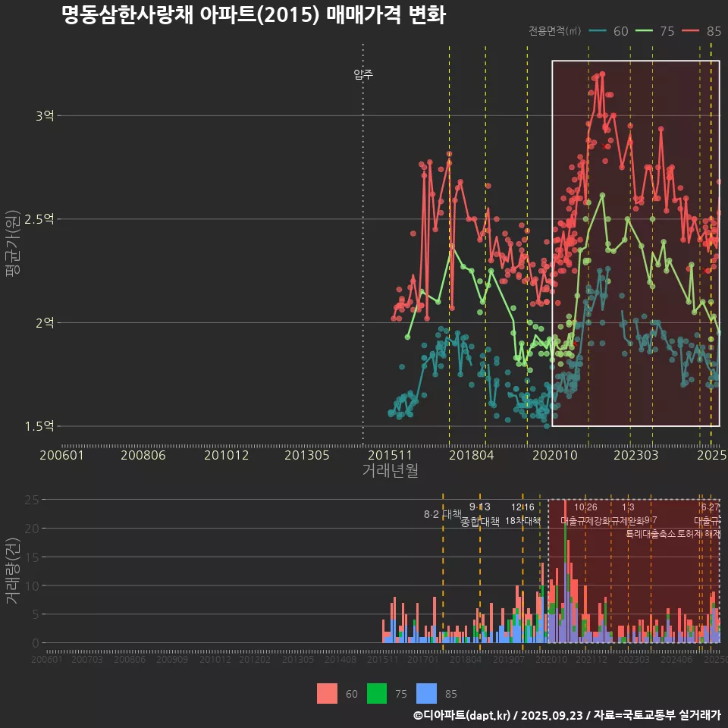Click the 201305 label on the price chart axis
The height and width of the screenshot is (728, 728).
tap(307, 455)
